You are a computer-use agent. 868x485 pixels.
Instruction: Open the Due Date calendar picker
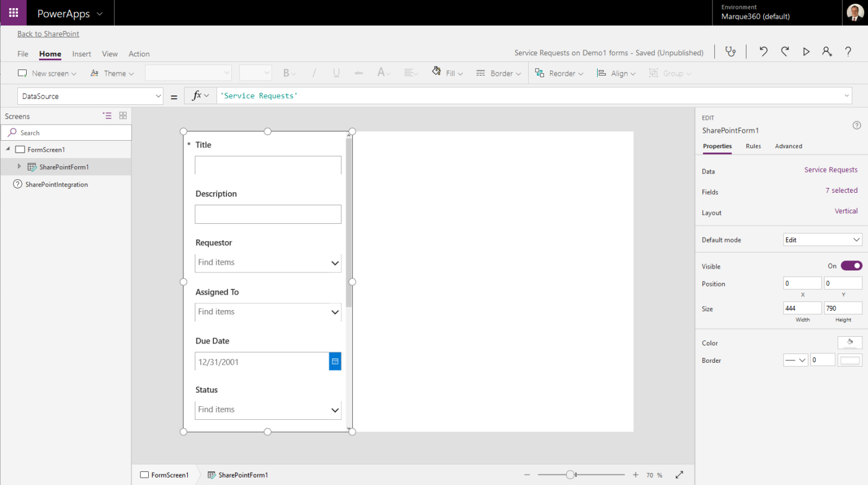[335, 361]
